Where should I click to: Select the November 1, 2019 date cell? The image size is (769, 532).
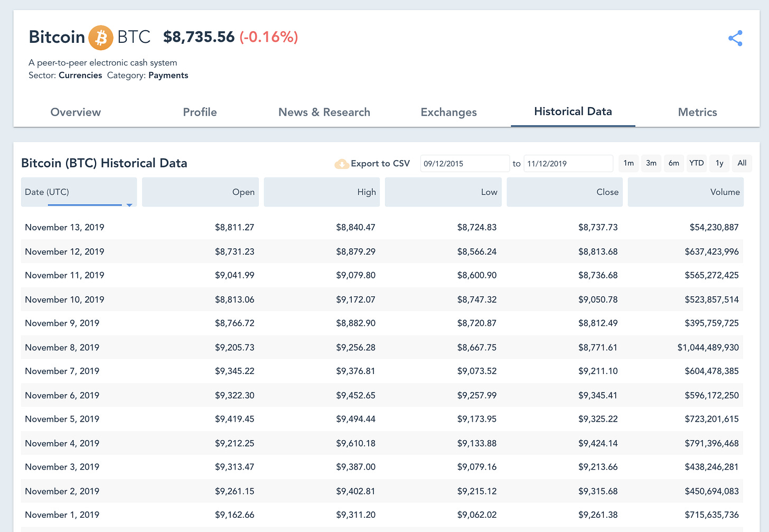pos(62,515)
